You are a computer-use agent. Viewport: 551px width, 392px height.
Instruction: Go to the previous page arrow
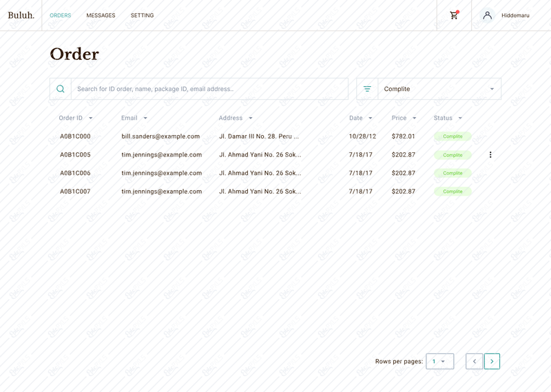pos(475,362)
